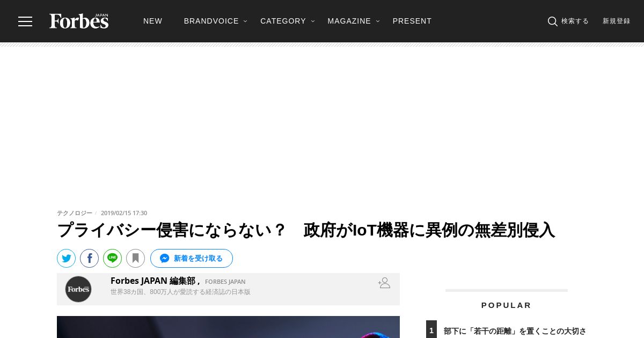Bookmark this article
Viewport: 644px width, 338px height.
135,258
